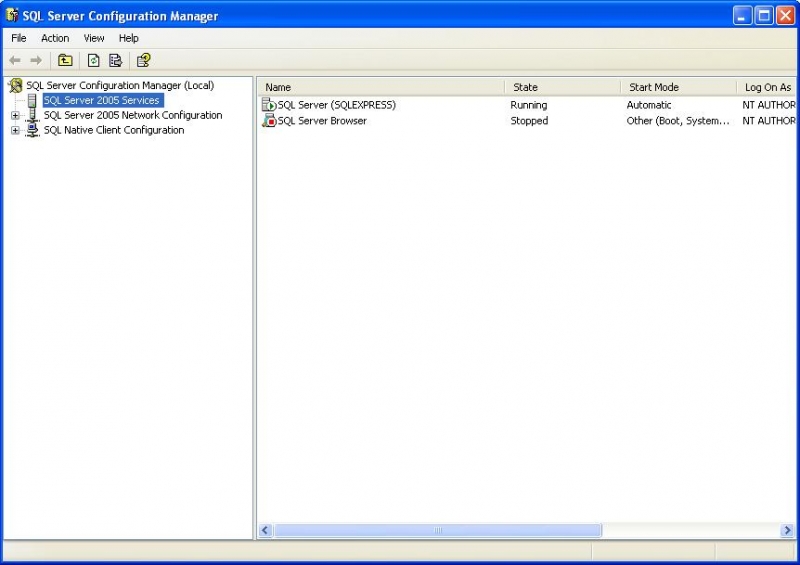The width and height of the screenshot is (800, 565).
Task: Click the Start Mode column header
Action: click(x=677, y=87)
